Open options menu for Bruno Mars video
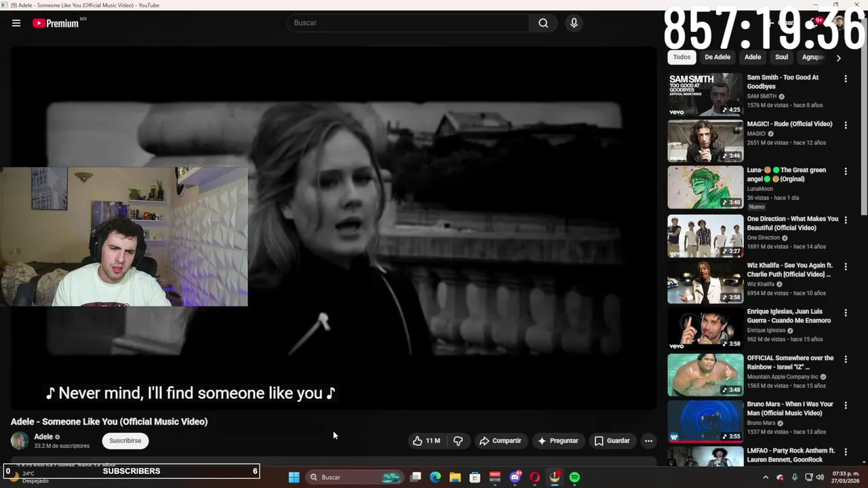Viewport: 868px width, 488px height. [x=846, y=405]
